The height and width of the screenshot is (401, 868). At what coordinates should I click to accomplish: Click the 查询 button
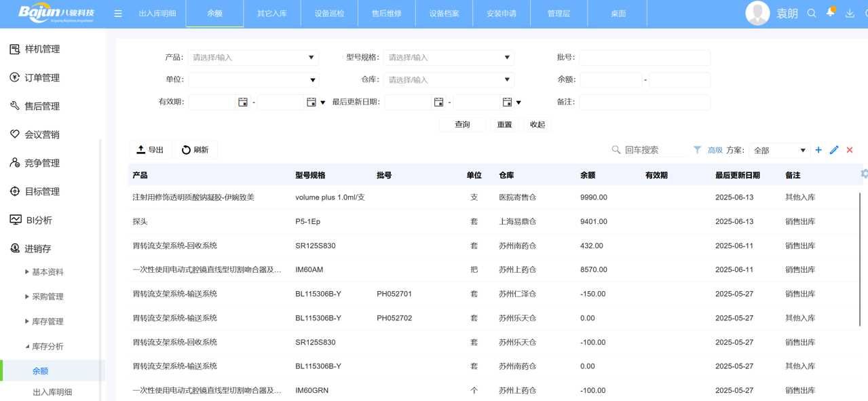462,125
